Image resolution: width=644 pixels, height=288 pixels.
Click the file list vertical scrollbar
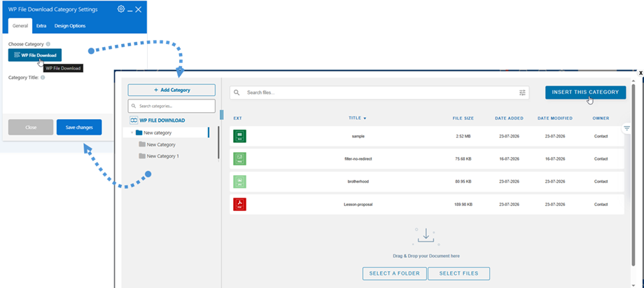(633, 175)
